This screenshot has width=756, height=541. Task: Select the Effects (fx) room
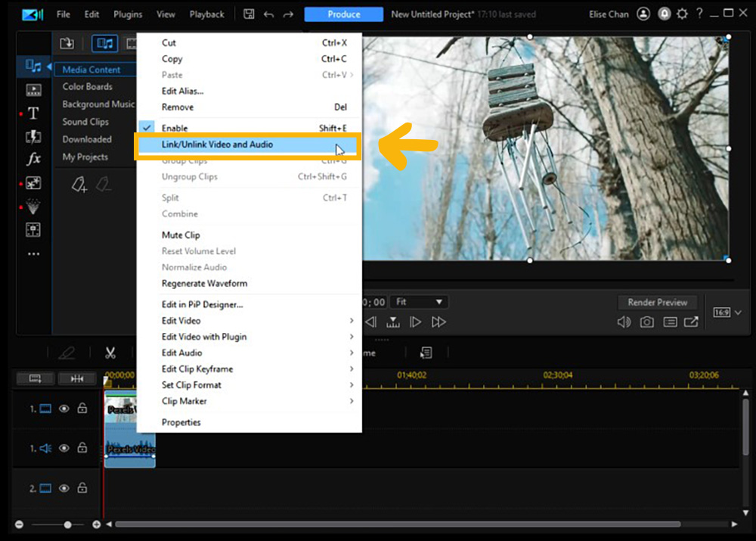(34, 159)
